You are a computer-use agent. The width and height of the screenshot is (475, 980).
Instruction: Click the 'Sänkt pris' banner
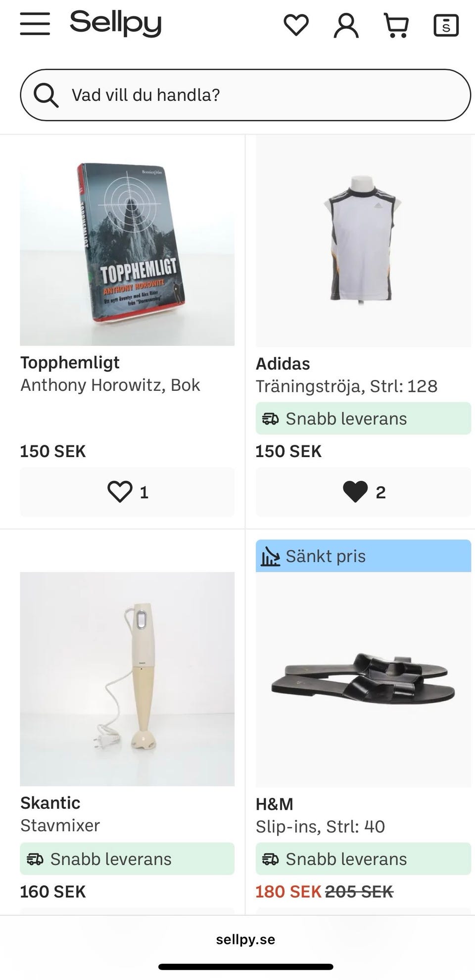click(x=363, y=556)
